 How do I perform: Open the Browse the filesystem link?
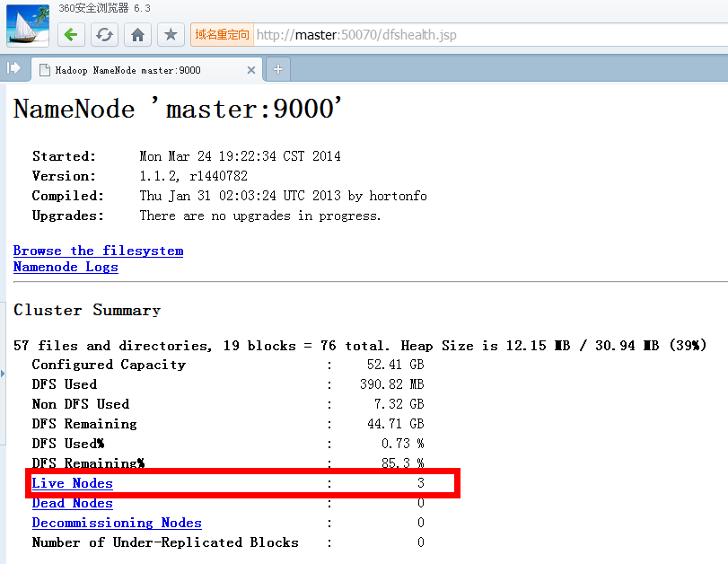tap(98, 251)
